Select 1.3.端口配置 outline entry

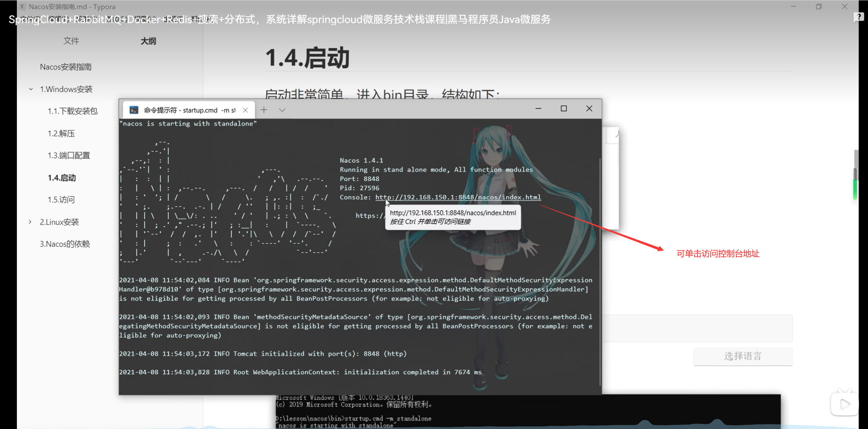pos(69,155)
